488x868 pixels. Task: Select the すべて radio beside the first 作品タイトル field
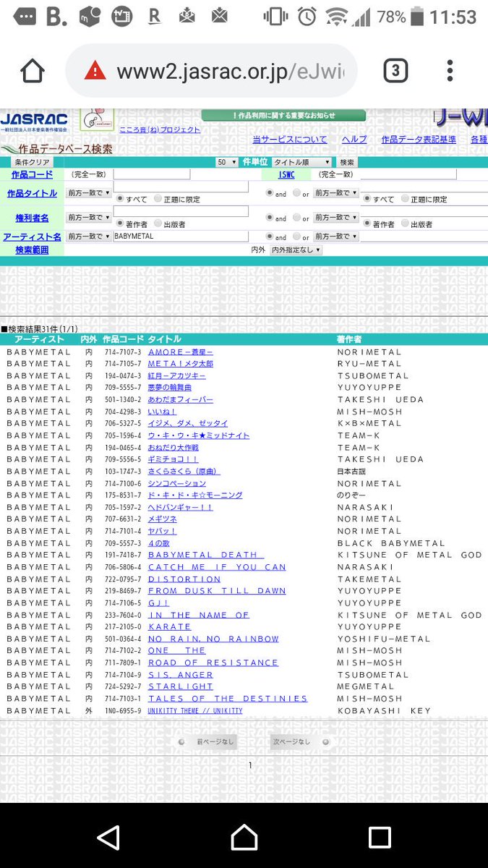(x=119, y=199)
